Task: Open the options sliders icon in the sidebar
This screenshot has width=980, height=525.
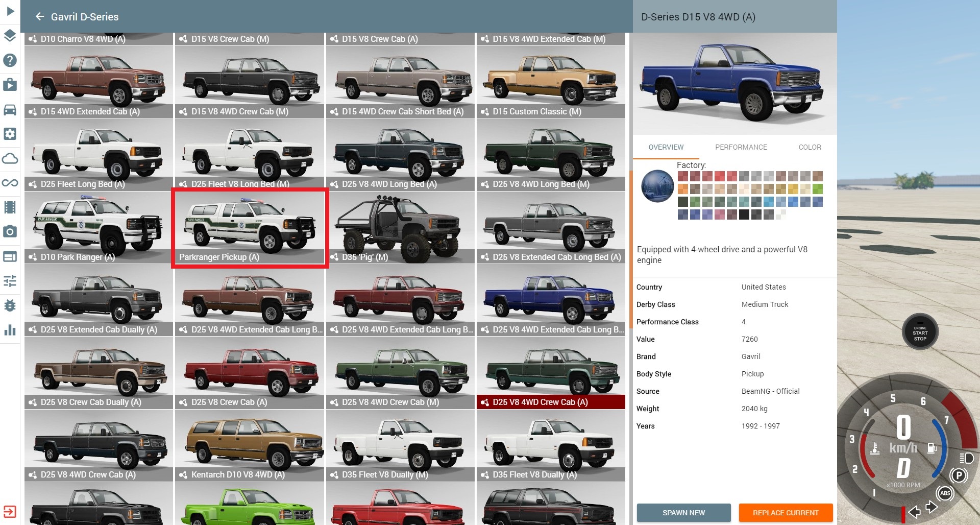Action: click(10, 281)
